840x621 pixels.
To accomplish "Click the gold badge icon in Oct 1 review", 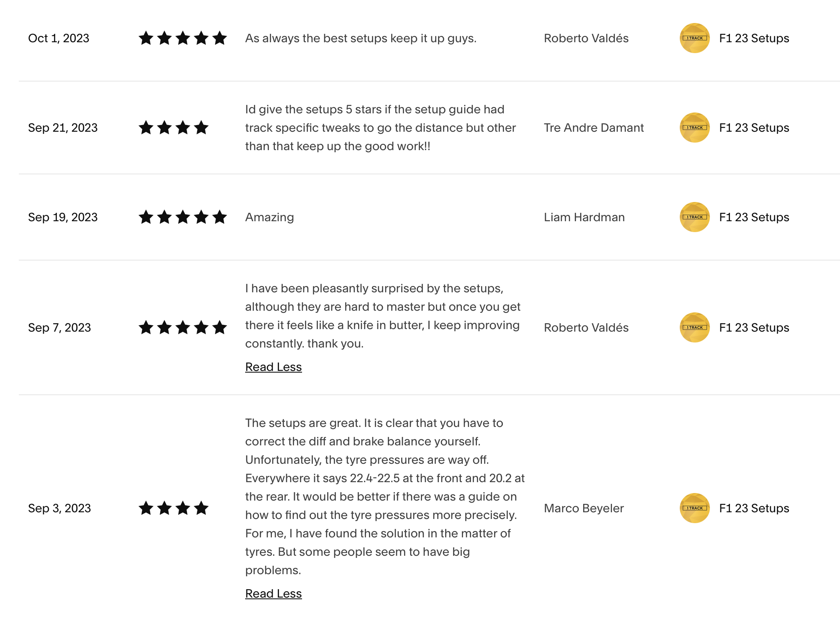I will pyautogui.click(x=694, y=38).
